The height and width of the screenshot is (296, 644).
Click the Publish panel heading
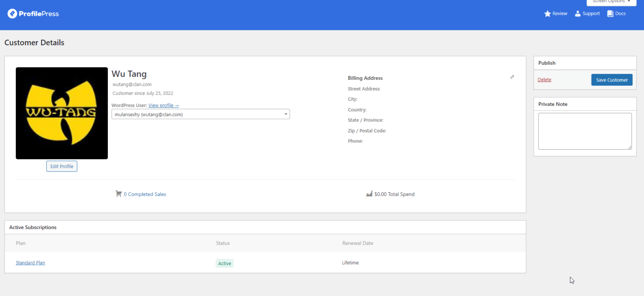pyautogui.click(x=547, y=63)
